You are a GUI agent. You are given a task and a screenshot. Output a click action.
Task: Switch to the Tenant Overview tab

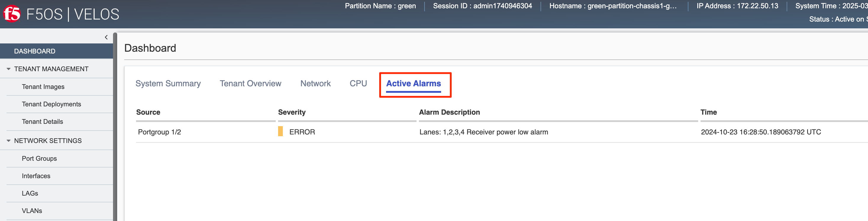click(250, 83)
